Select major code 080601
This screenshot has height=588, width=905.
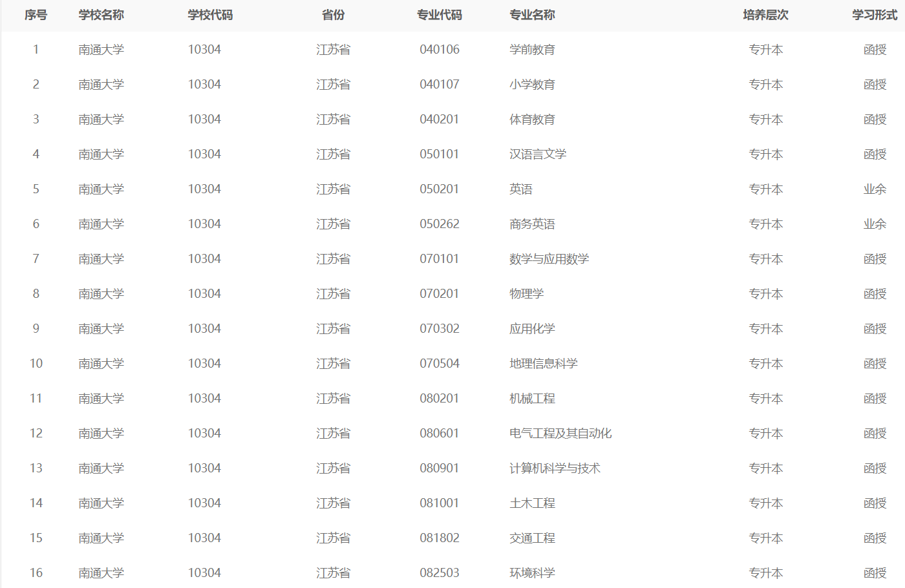pos(440,434)
